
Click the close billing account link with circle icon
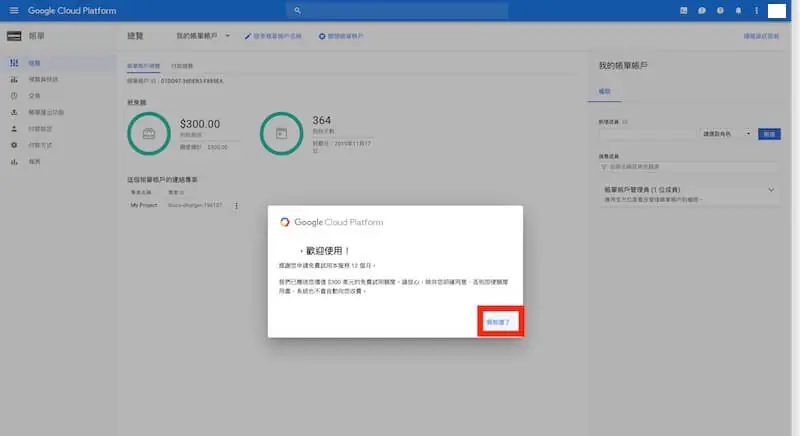(x=341, y=36)
